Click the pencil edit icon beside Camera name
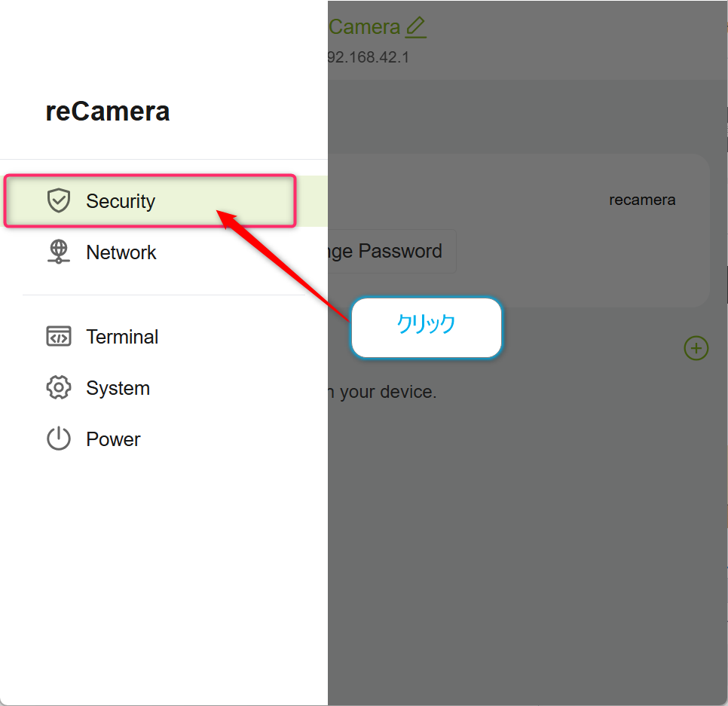This screenshot has height=706, width=728. [415, 27]
